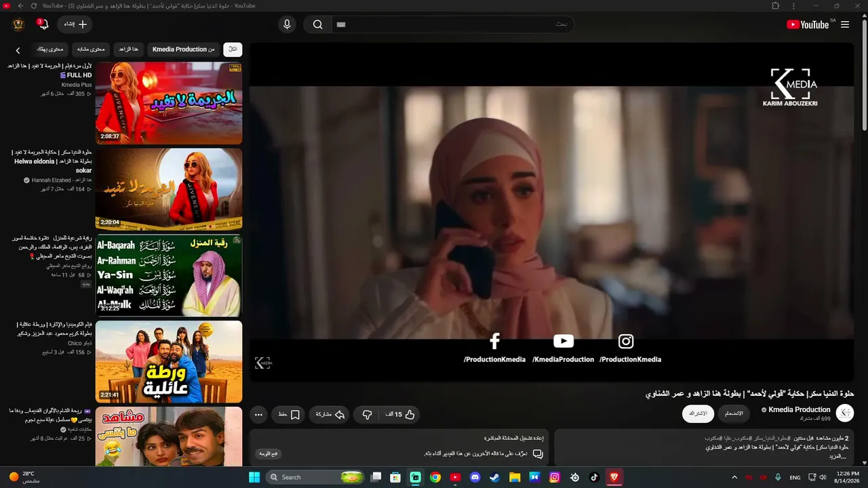The height and width of the screenshot is (488, 868).
Task: Open the YouTube app from the taskbar
Action: pos(455,477)
